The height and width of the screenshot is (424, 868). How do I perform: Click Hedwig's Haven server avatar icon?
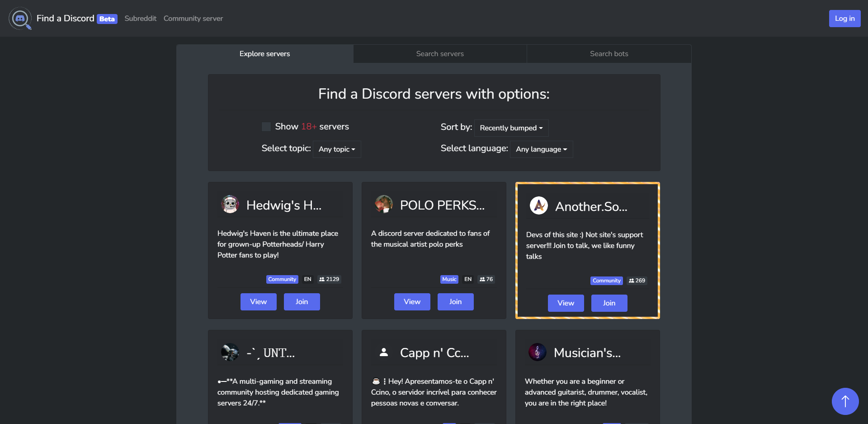coord(230,205)
